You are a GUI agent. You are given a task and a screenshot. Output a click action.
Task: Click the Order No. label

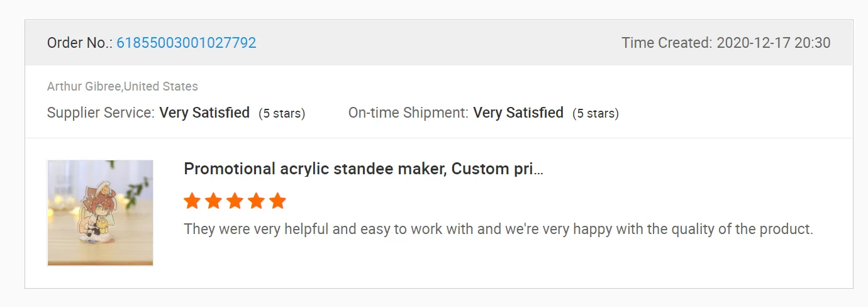tap(79, 43)
